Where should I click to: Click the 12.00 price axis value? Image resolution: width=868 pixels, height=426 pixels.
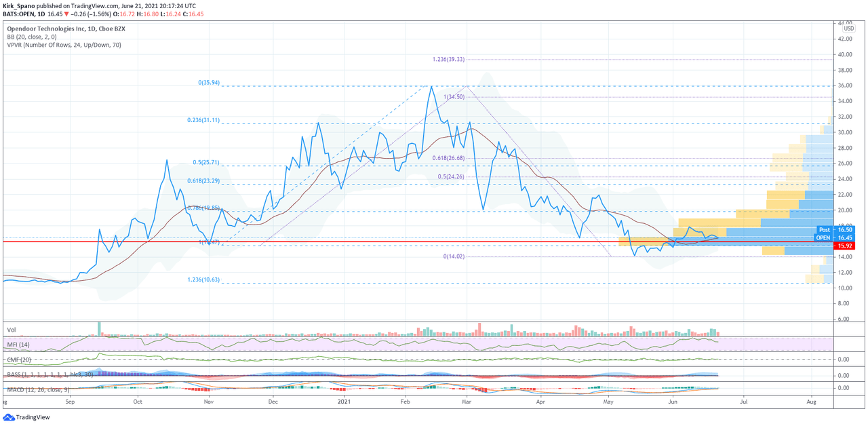pos(846,273)
